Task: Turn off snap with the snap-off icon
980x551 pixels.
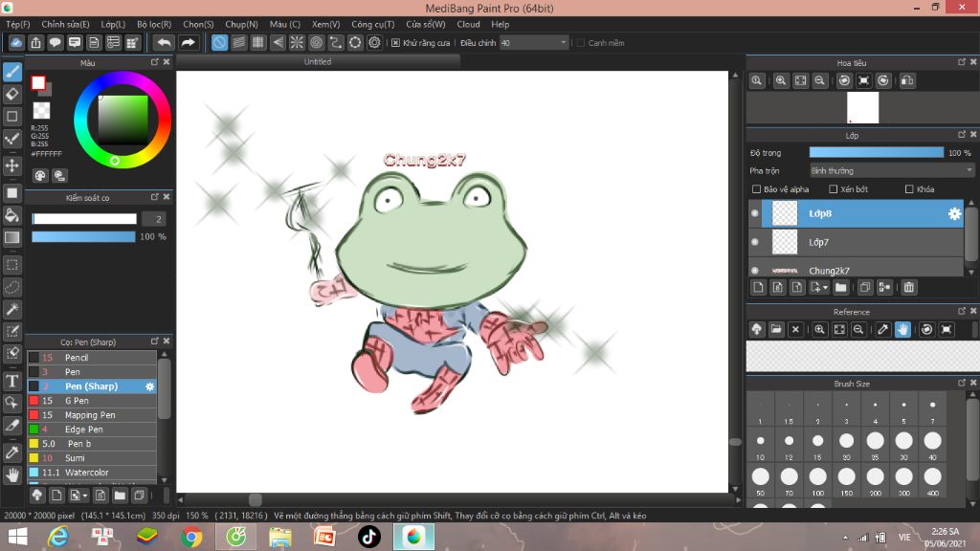Action: (219, 42)
